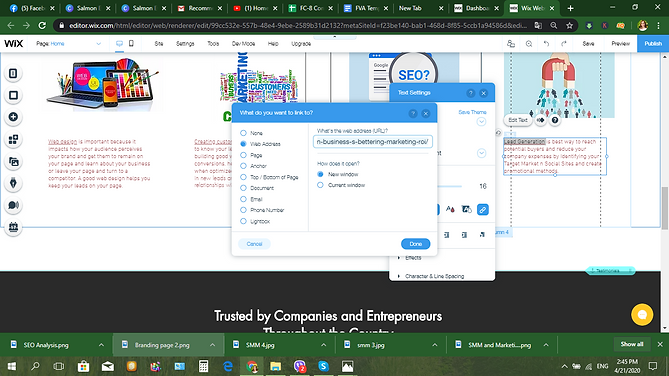The height and width of the screenshot is (376, 669).
Task: Open the yellow chat bubble widget
Action: [642, 315]
